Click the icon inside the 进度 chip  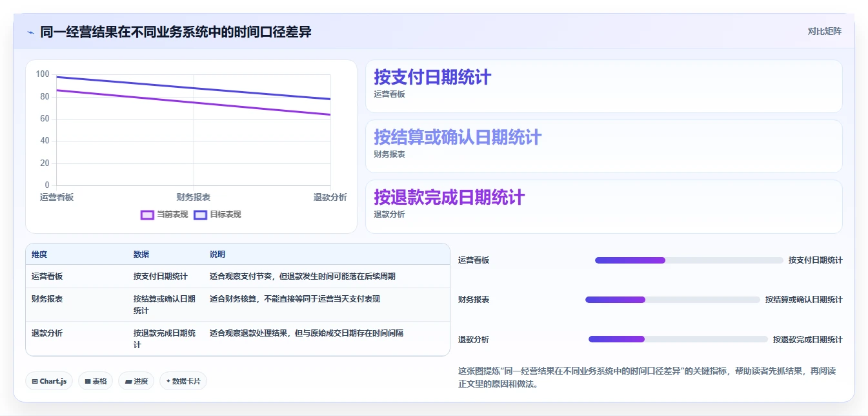coord(128,382)
